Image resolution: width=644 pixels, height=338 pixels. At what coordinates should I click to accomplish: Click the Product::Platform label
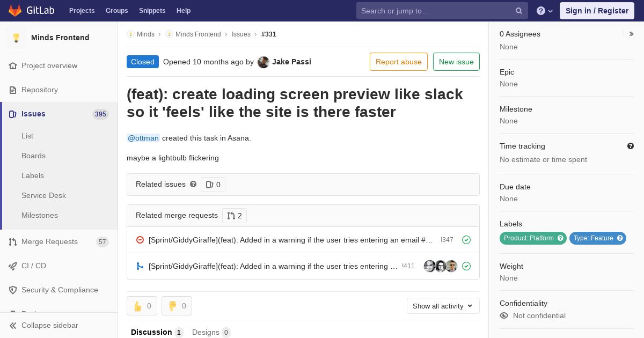(x=533, y=238)
